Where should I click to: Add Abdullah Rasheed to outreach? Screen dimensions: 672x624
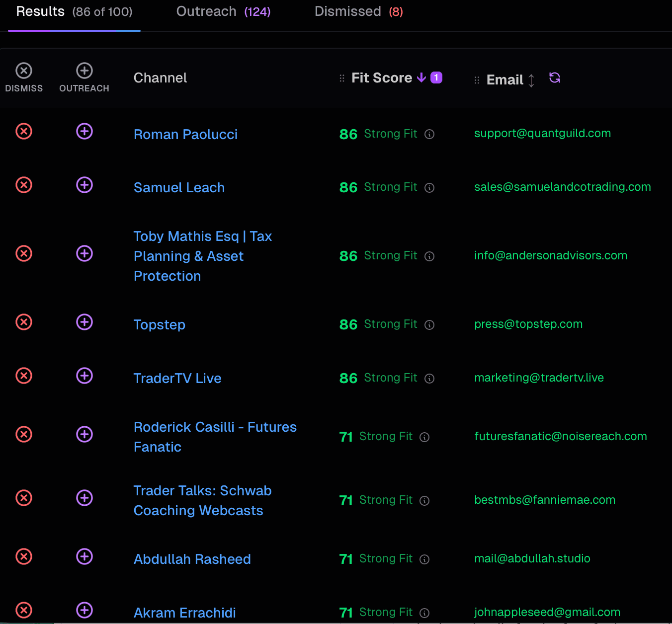(84, 556)
